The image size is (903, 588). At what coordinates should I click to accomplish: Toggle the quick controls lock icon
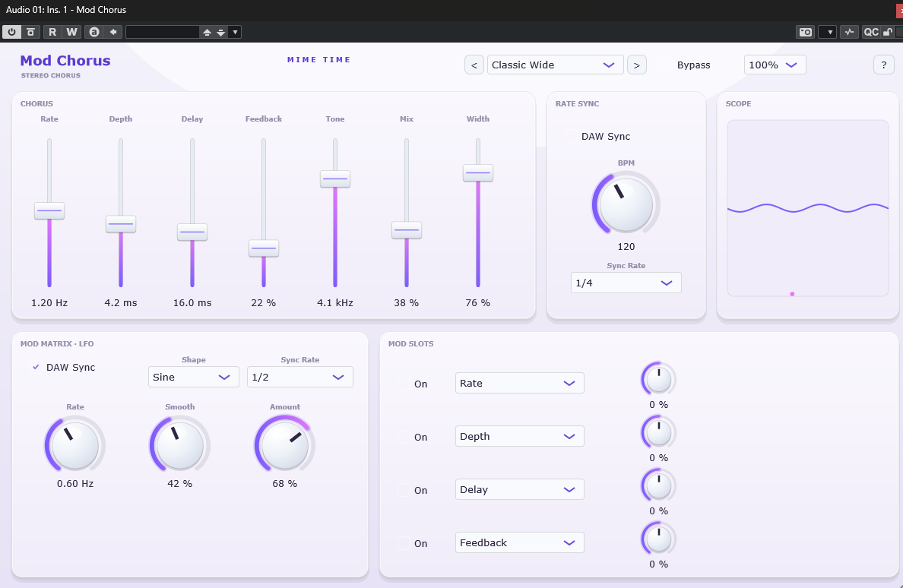(x=888, y=32)
